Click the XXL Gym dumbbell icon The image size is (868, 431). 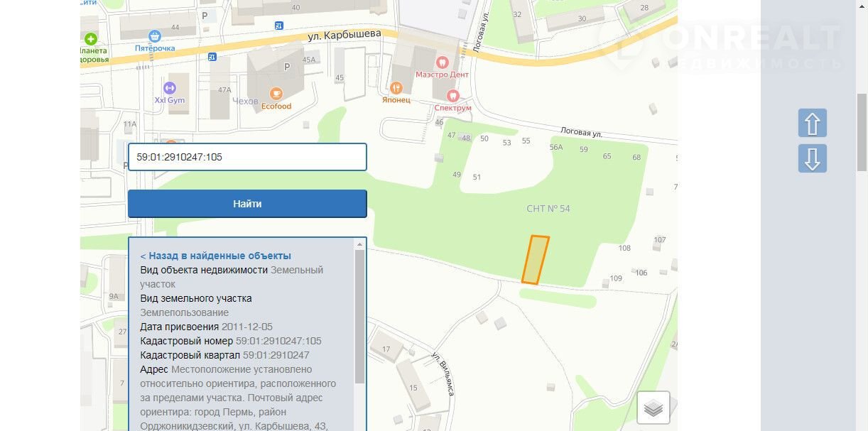click(169, 88)
